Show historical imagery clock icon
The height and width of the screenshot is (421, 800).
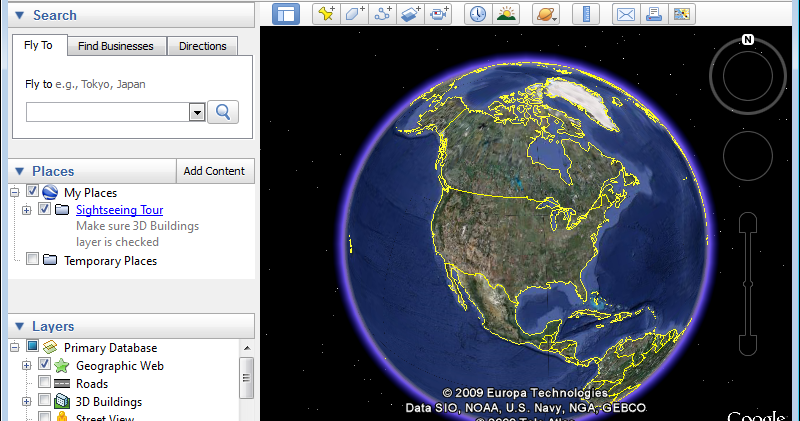click(478, 14)
